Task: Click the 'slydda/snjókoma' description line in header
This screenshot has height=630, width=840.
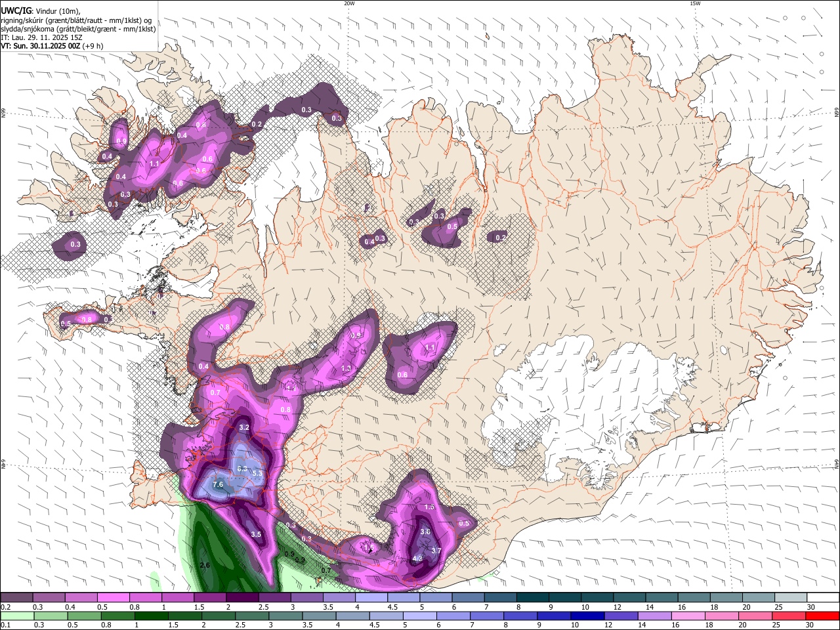Action: pos(78,29)
